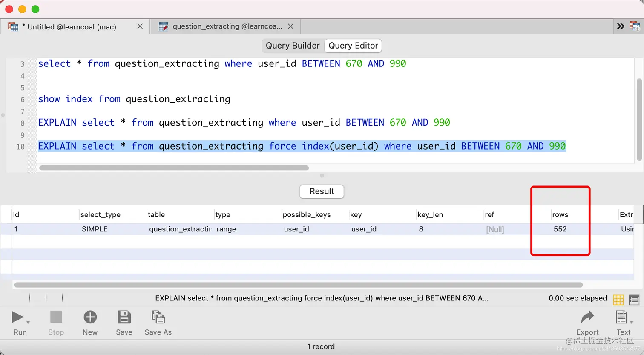The height and width of the screenshot is (355, 644).
Task: Click the editor vertical scrollbar
Action: click(x=639, y=119)
